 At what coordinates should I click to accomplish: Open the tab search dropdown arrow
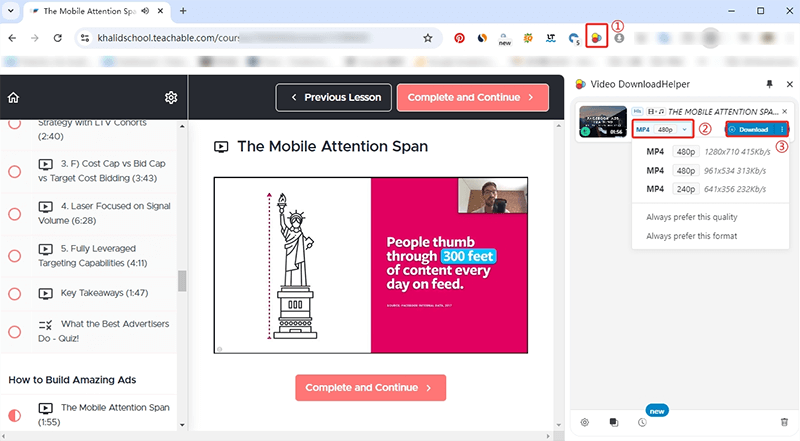point(11,11)
